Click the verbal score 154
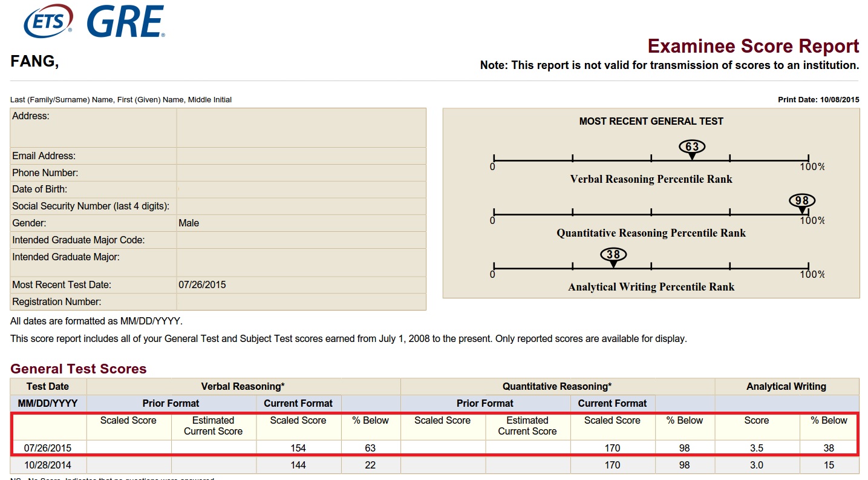 pyautogui.click(x=298, y=448)
